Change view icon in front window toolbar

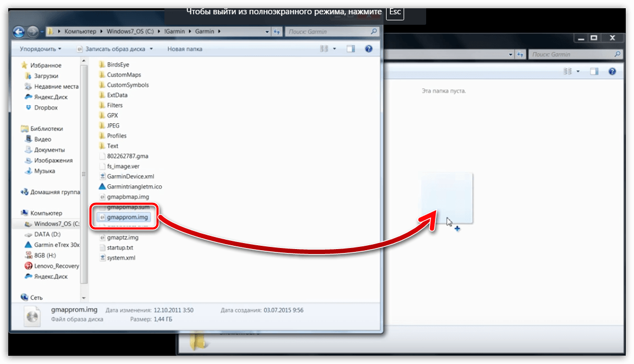tap(324, 49)
